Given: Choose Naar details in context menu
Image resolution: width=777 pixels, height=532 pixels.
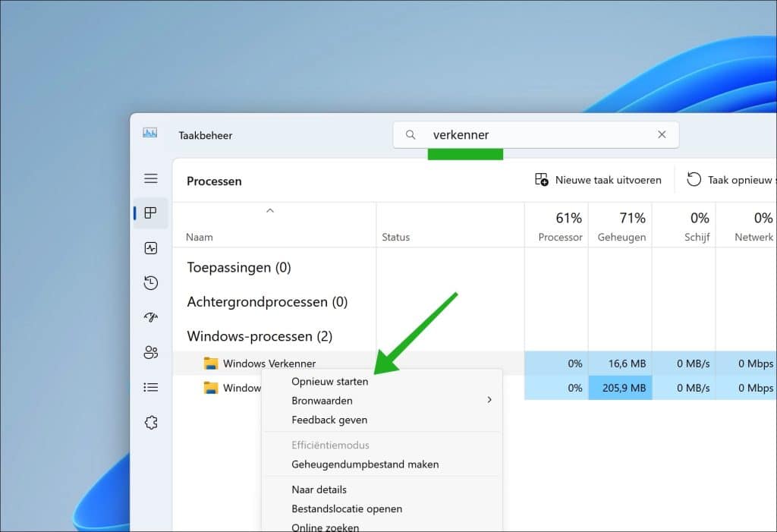Looking at the screenshot, I should 382,490.
